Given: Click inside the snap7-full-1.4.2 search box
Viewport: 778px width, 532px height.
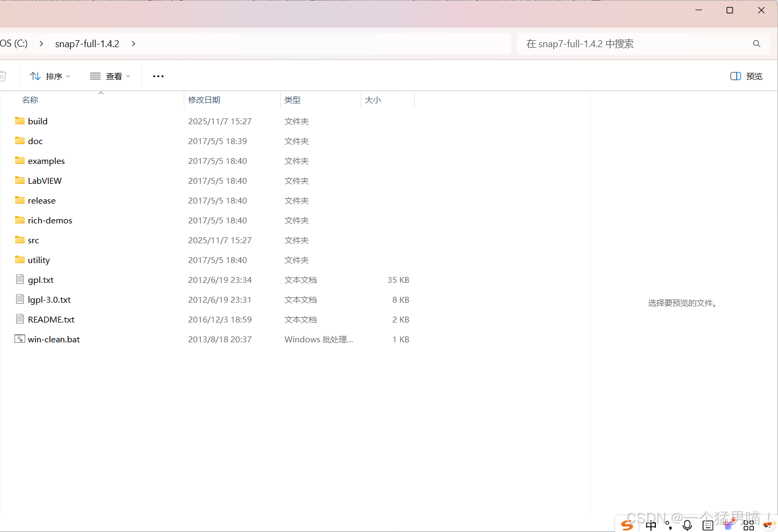Looking at the screenshot, I should 616,43.
